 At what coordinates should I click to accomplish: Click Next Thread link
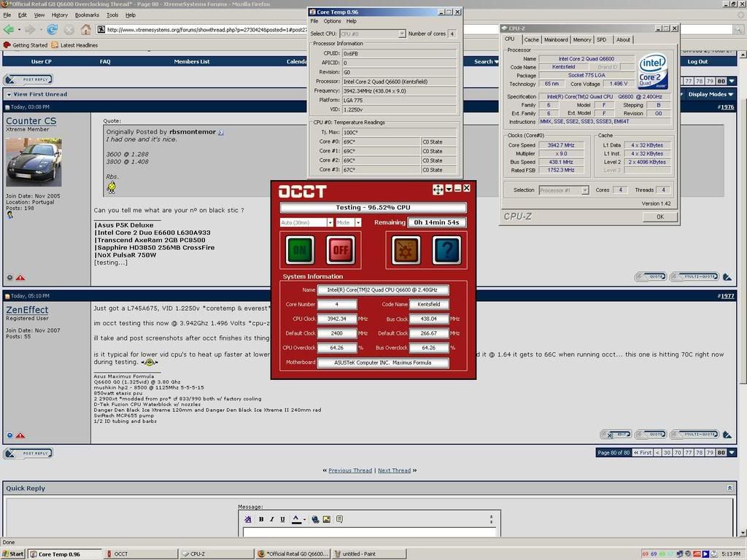[x=395, y=470]
